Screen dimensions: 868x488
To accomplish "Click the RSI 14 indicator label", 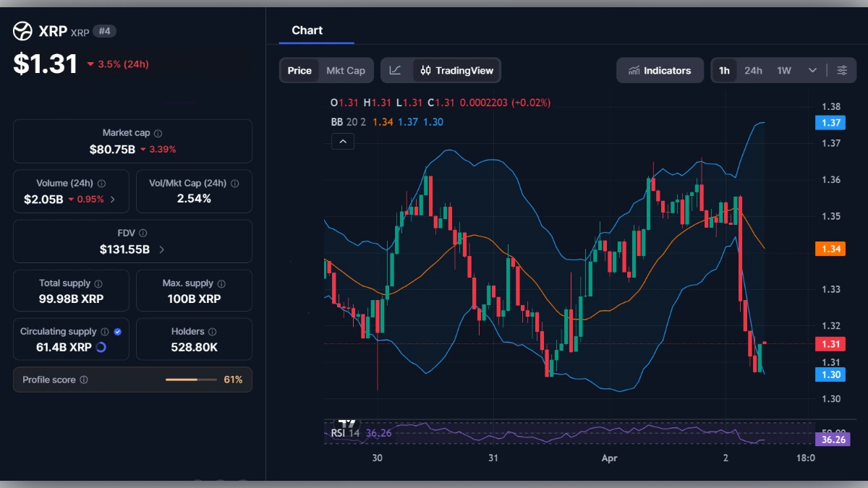I will point(346,432).
